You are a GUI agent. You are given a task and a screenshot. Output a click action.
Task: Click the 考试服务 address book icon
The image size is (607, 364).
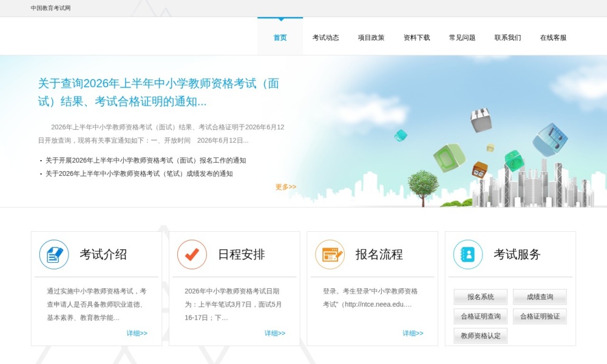tap(468, 255)
